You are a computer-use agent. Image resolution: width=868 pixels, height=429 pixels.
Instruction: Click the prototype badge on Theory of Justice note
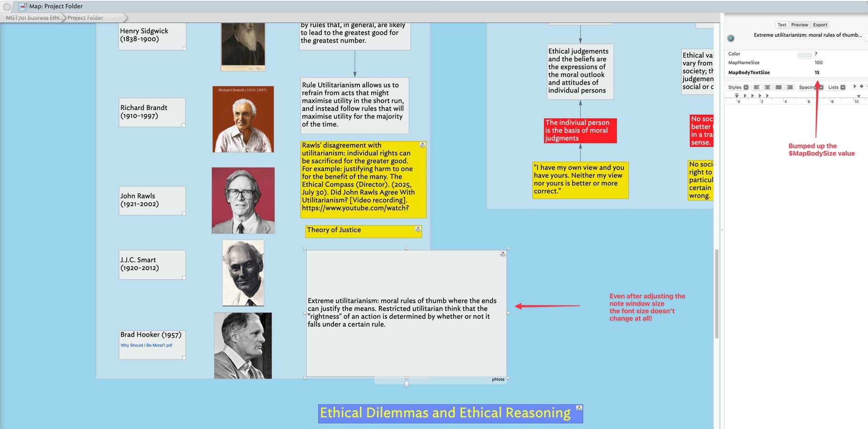(418, 229)
